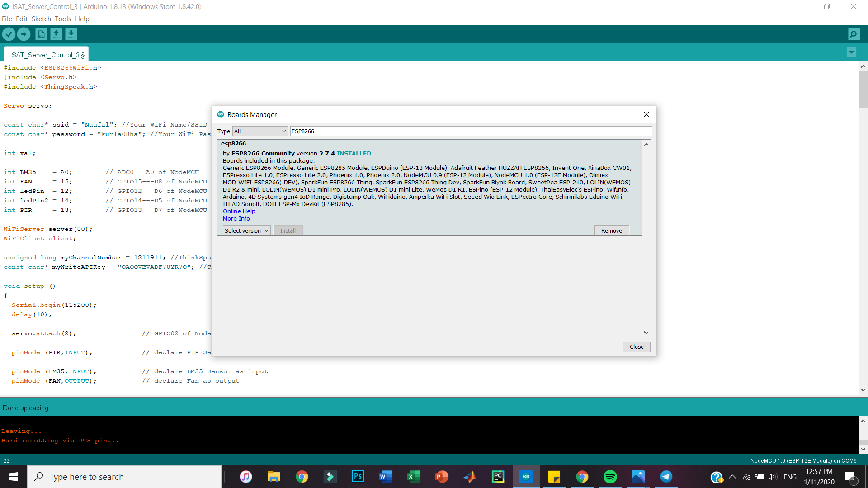Select the ISAT_Server_Control_3 tab
The width and height of the screenshot is (868, 488).
coord(47,55)
